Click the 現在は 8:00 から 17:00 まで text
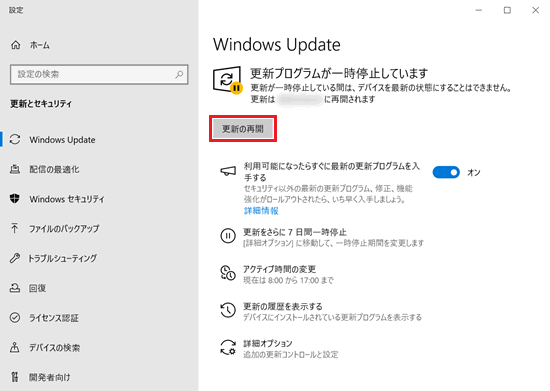The width and height of the screenshot is (550, 391). click(x=288, y=280)
